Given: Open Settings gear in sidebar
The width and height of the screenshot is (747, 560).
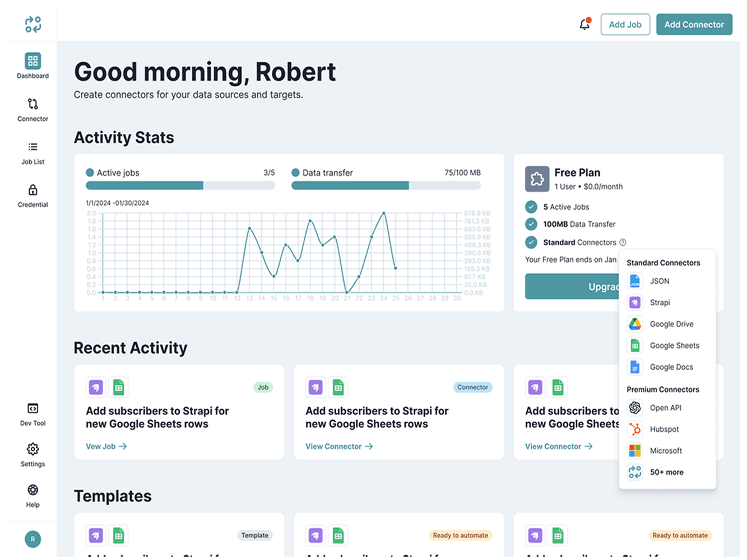Looking at the screenshot, I should click(33, 455).
